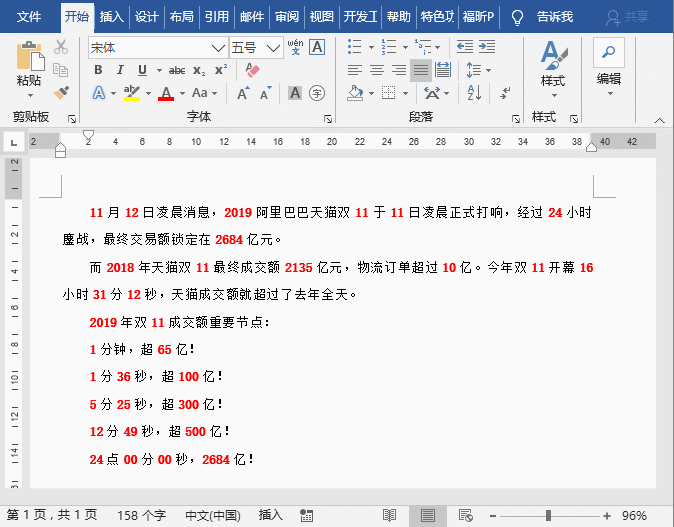Adjust the zoom slider handle
Screen dimensions: 674x527
(548, 515)
